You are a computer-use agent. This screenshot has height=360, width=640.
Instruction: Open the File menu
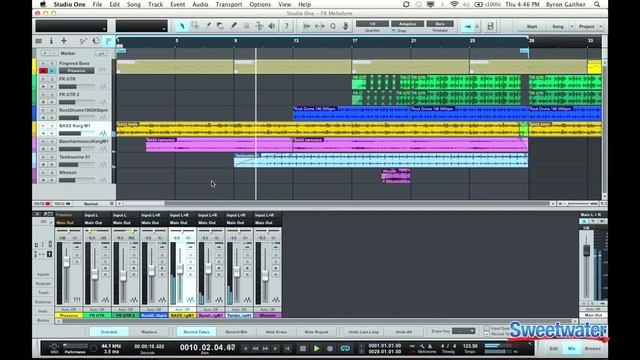(97, 4)
